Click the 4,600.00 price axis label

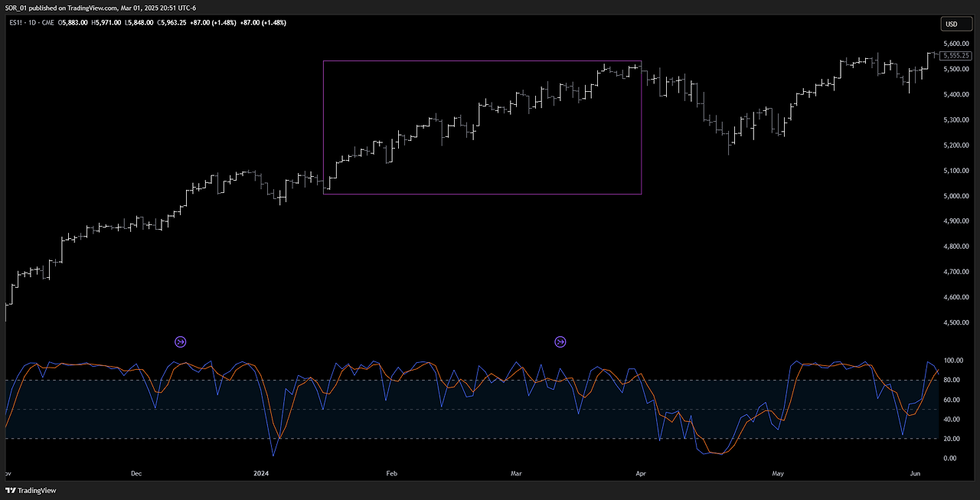957,297
